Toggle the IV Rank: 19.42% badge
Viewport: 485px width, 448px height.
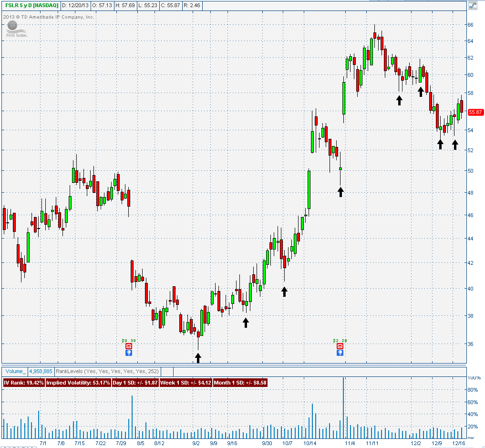pos(23,382)
